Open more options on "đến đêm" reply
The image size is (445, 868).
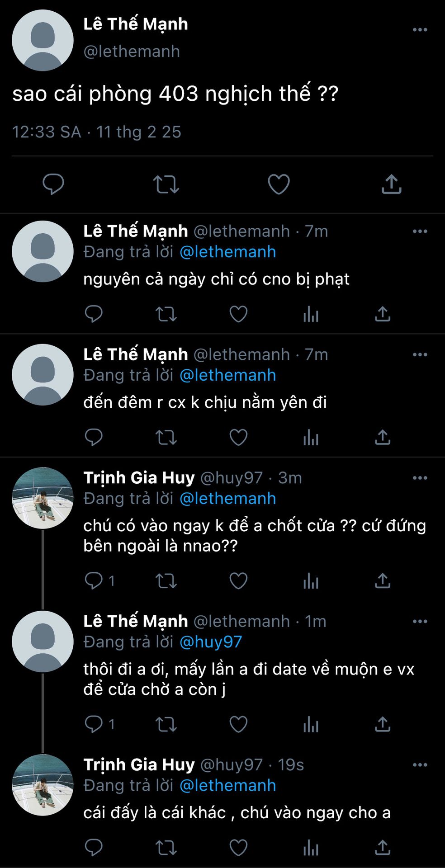tap(420, 355)
